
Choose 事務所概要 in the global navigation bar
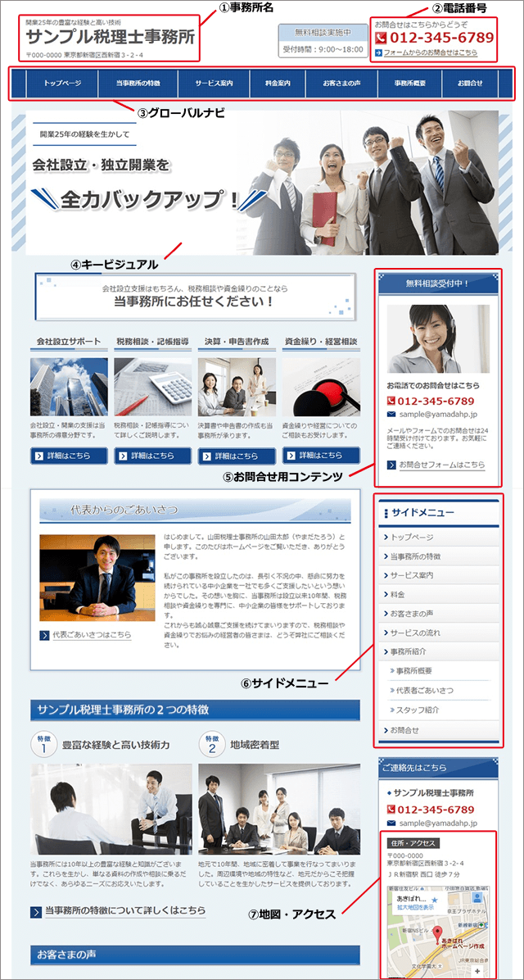tap(409, 84)
